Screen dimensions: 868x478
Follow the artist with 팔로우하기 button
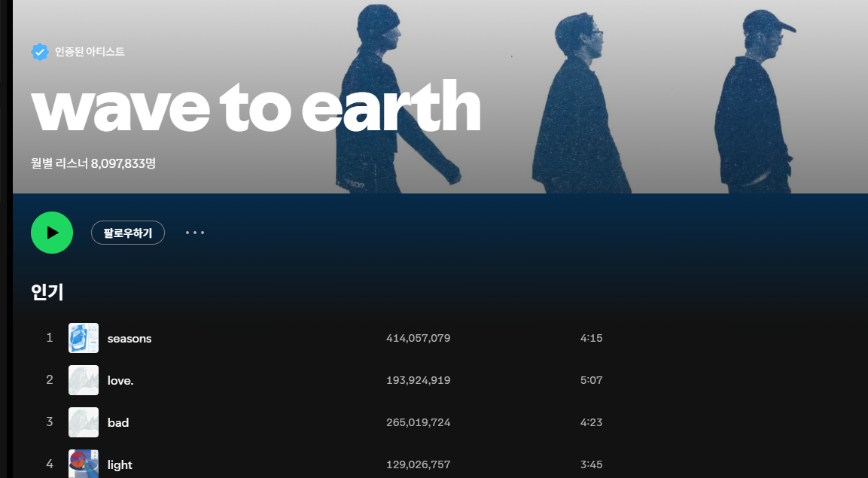128,233
